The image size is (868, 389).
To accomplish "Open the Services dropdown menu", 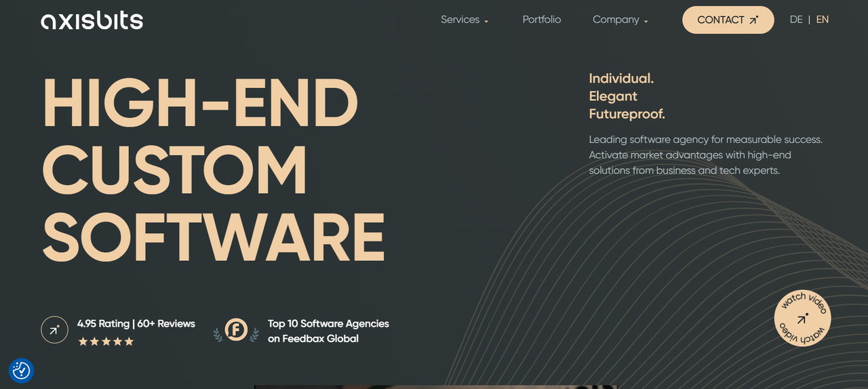I will tap(465, 20).
